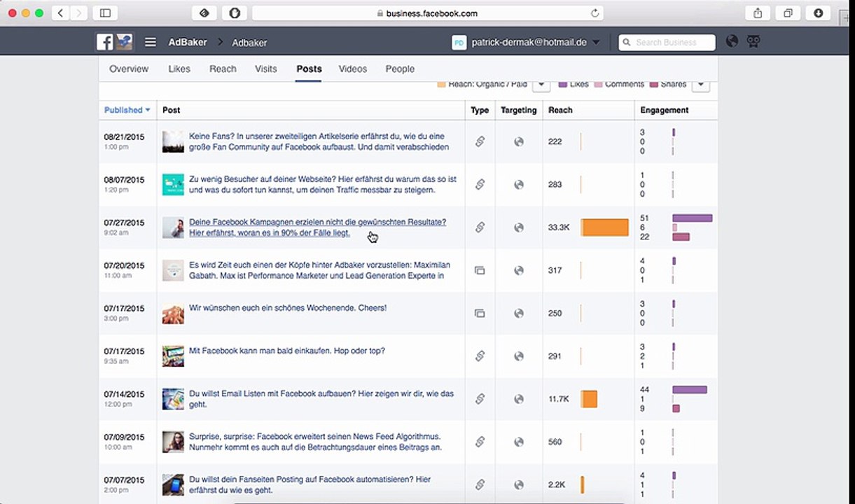Open Likes Comments Shares dropdown
Screen dimensions: 855x504
click(x=701, y=85)
